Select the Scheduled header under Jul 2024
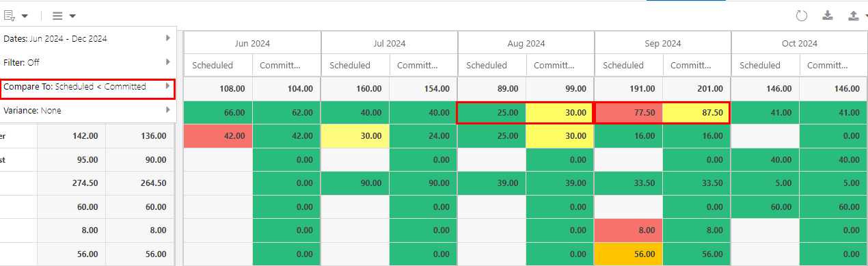 (x=355, y=66)
